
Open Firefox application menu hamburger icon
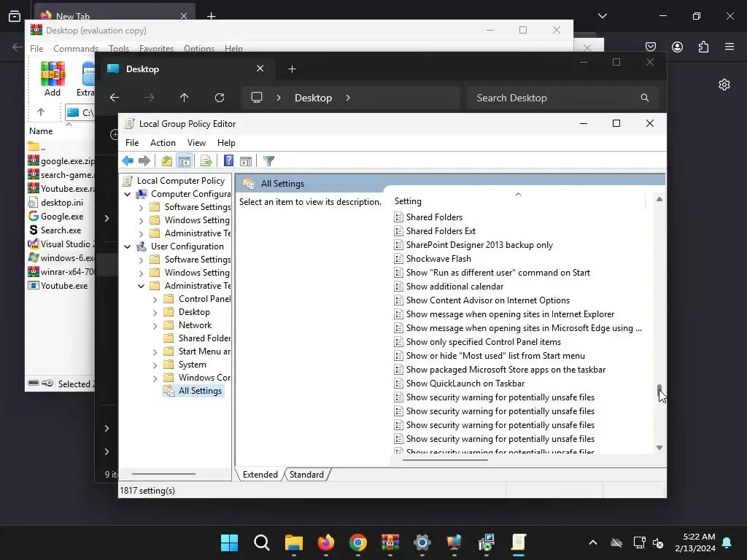tap(729, 47)
